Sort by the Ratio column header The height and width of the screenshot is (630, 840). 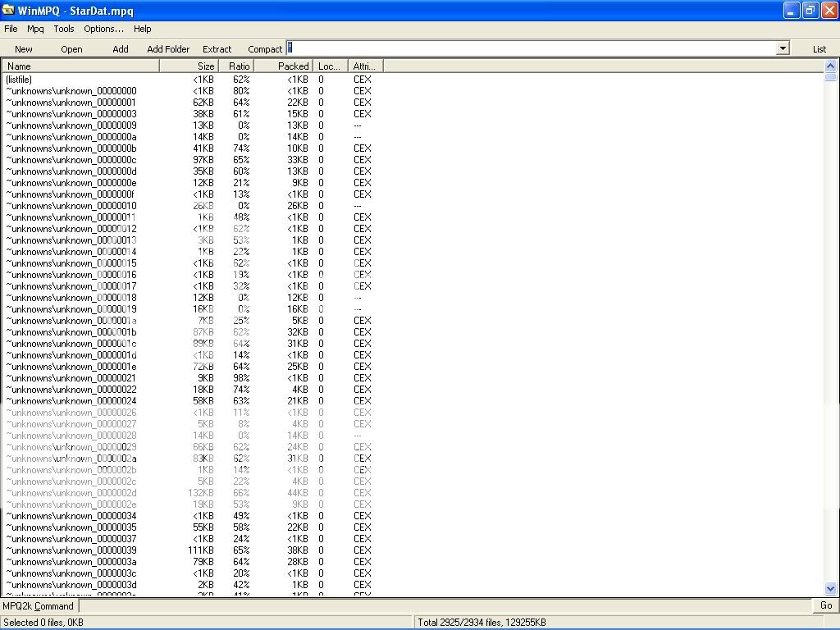pos(236,66)
